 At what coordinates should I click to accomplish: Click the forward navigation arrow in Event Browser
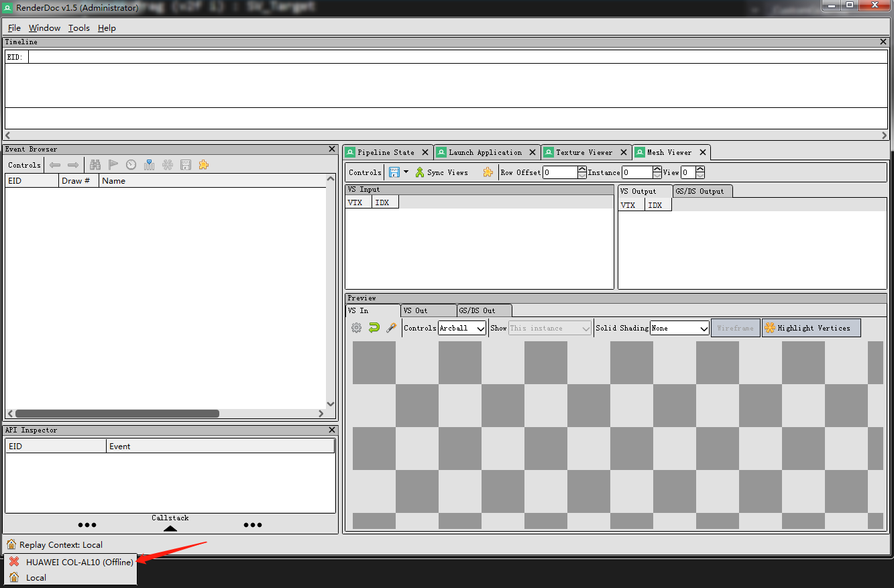tap(72, 164)
